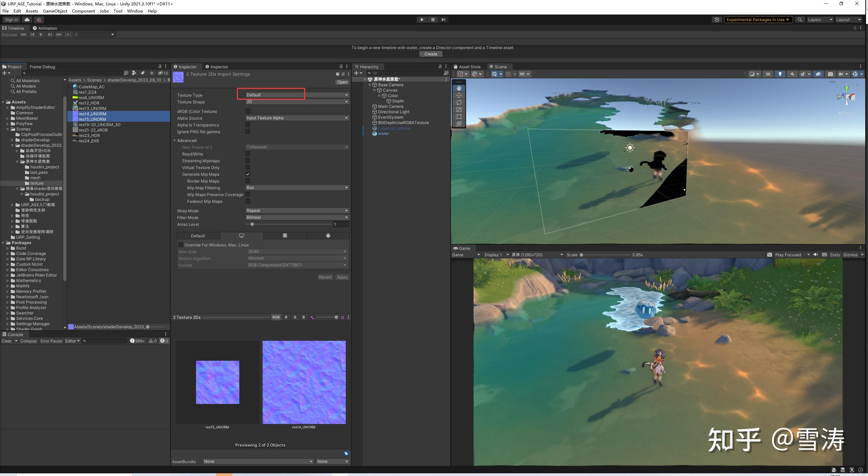Toggle mip map preview icon in texture preview
This screenshot has width=868, height=476.
[x=312, y=317]
